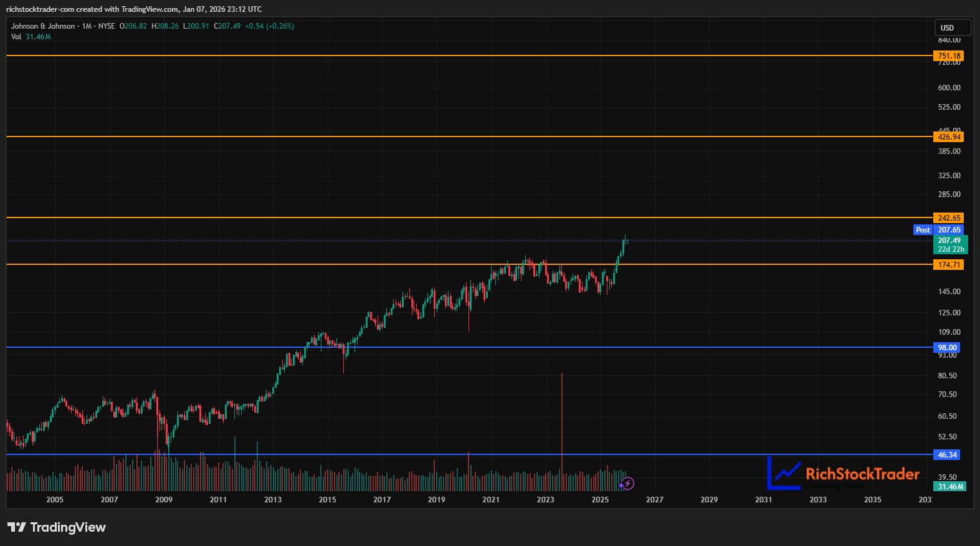
Task: Click the 242.65 resistance price label
Action: pos(949,218)
